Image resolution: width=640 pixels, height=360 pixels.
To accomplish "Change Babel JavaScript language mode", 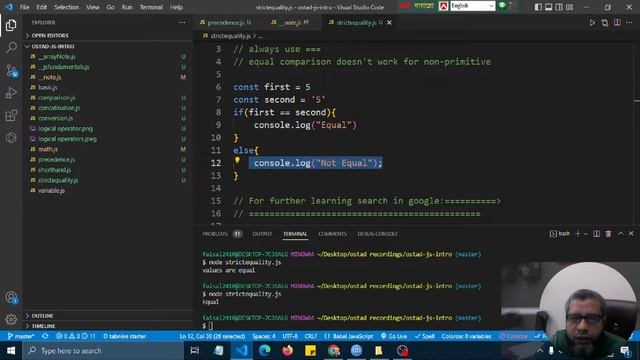I will coord(349,336).
